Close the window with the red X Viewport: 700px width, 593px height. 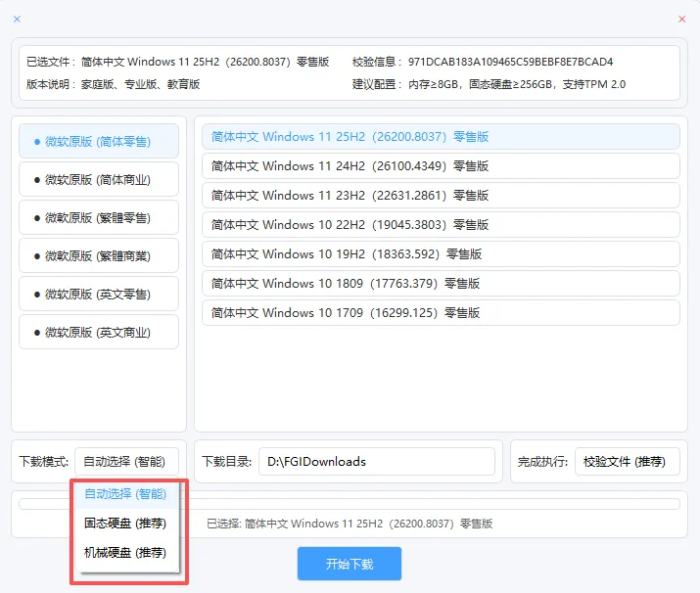pyautogui.click(x=681, y=20)
